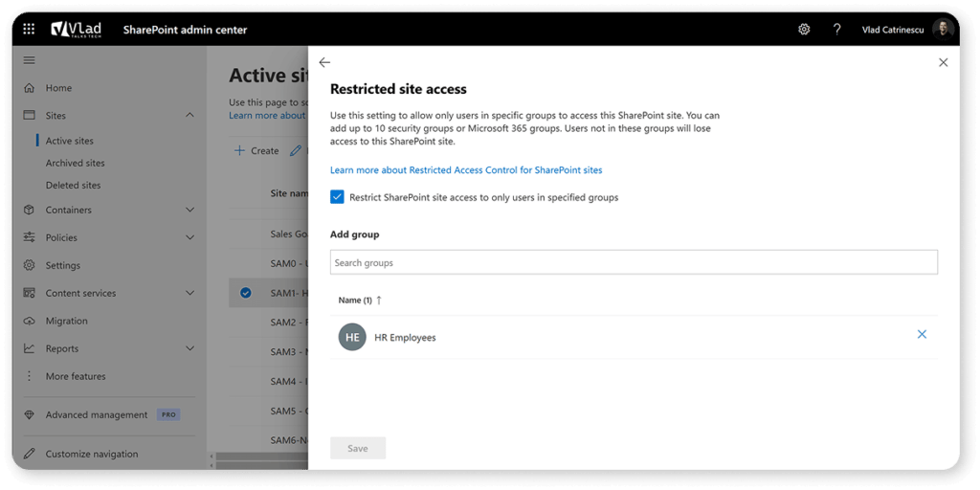The width and height of the screenshot is (980, 490).
Task: Click the SAM6 site row
Action: (x=269, y=440)
